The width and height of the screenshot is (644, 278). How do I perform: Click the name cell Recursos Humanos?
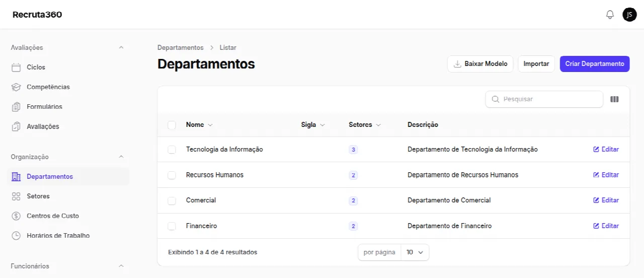point(215,175)
